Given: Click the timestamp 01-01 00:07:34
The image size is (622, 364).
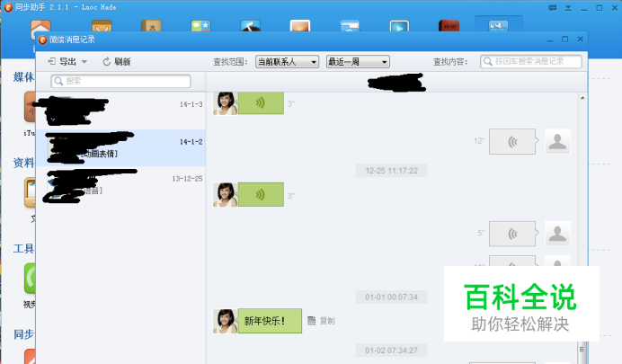Looking at the screenshot, I should click(x=391, y=297).
